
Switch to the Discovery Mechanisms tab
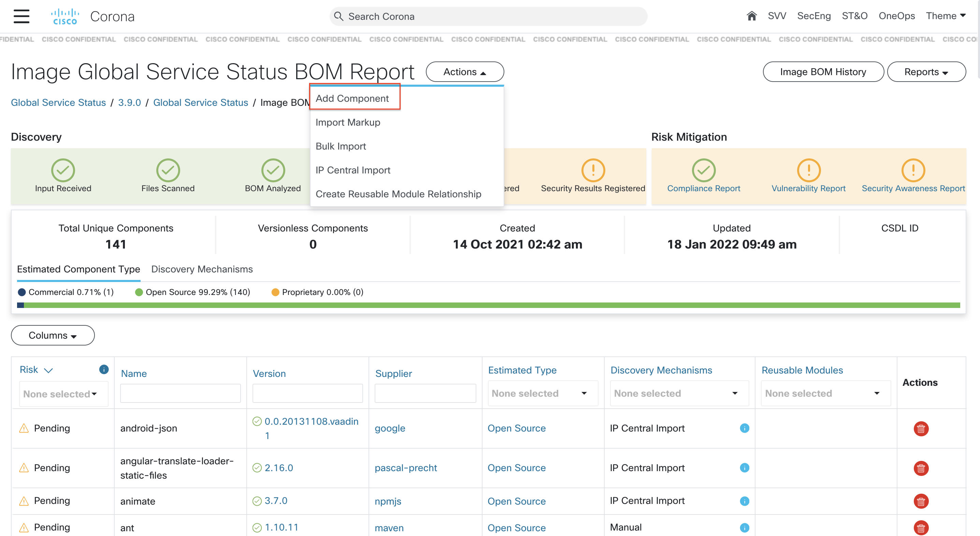click(x=202, y=269)
